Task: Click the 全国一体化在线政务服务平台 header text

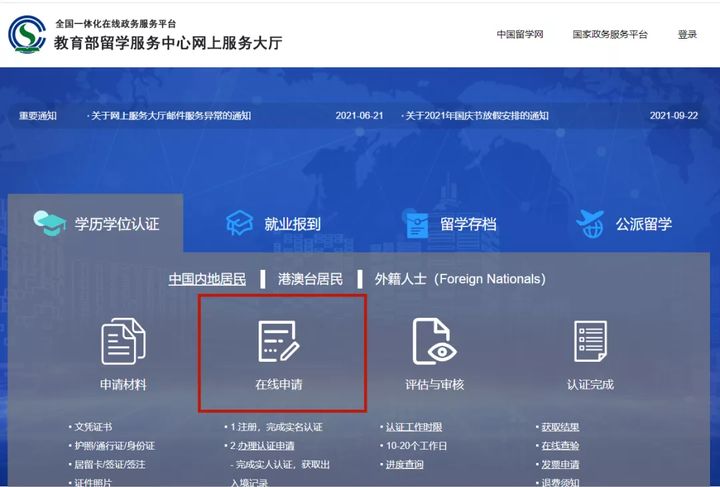Action: click(x=116, y=23)
